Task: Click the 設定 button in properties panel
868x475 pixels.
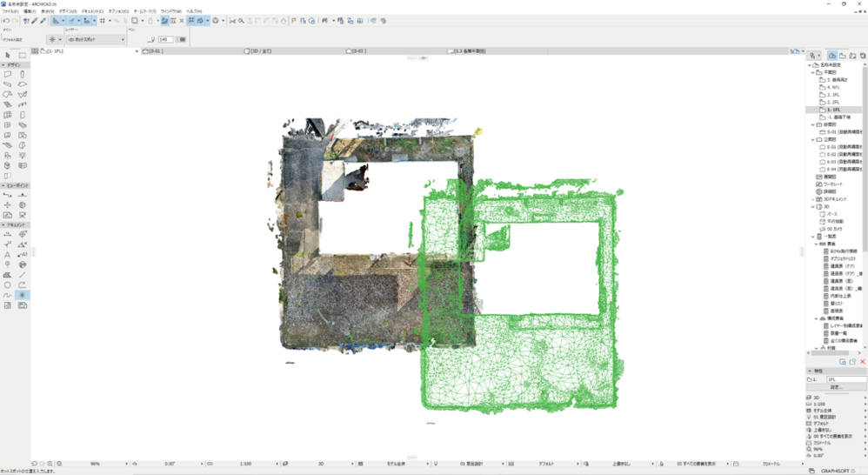Action: [836, 387]
